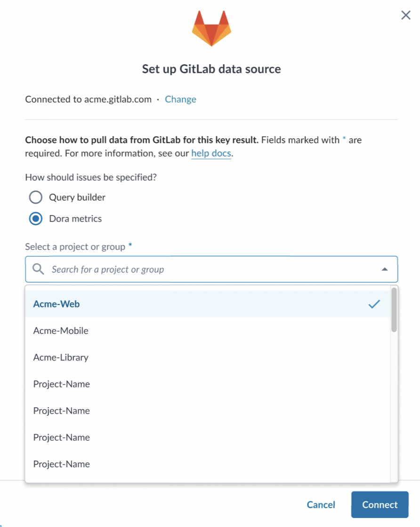Pick Acme-Library in the dropdown list
The image size is (420, 527).
[208, 357]
